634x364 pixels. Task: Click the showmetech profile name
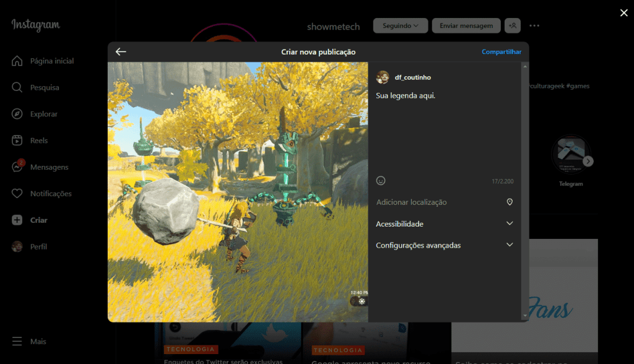tap(333, 27)
